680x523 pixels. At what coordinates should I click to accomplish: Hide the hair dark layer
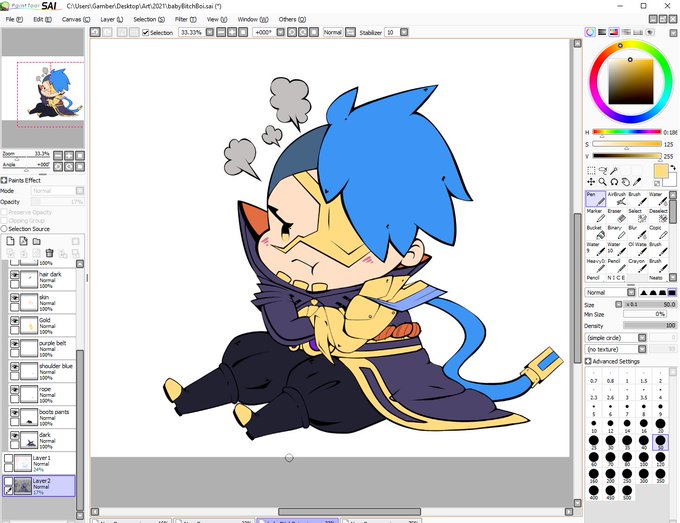pos(14,275)
